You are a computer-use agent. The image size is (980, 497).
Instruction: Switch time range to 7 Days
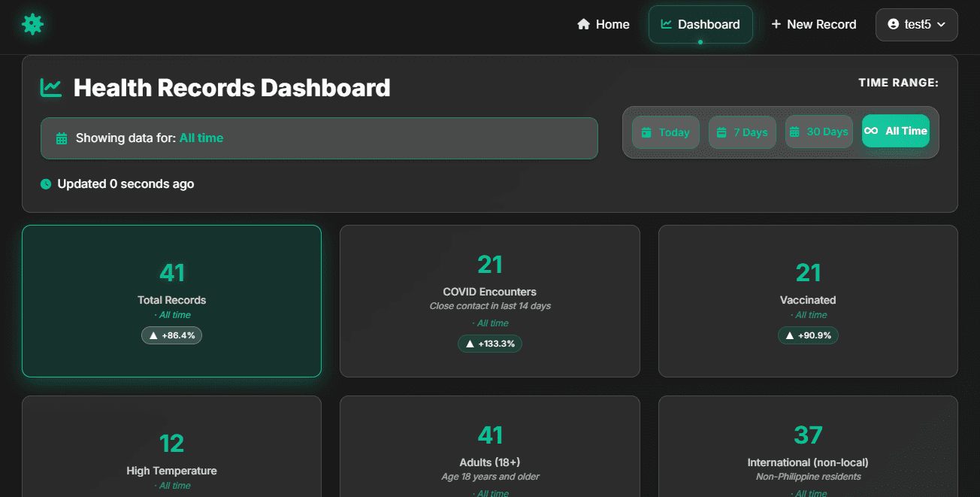point(742,132)
